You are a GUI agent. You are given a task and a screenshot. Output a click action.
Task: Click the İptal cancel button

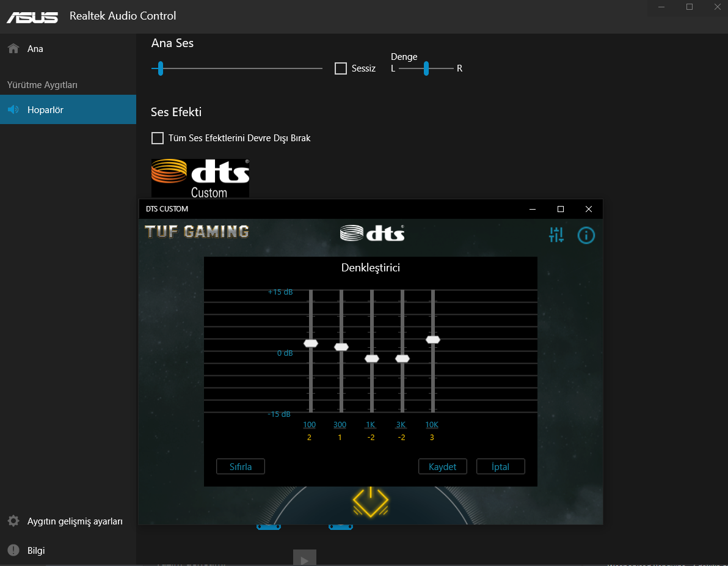tap(501, 466)
